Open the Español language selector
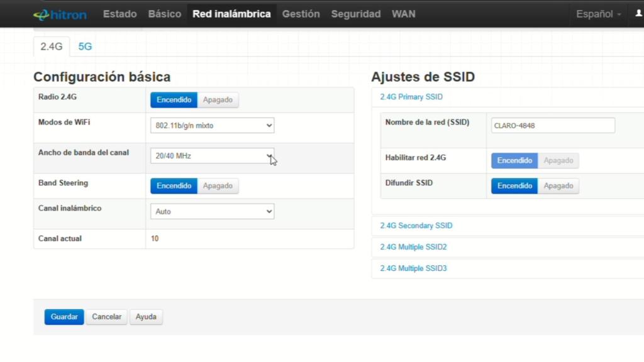The height and width of the screenshot is (362, 644). pos(598,14)
